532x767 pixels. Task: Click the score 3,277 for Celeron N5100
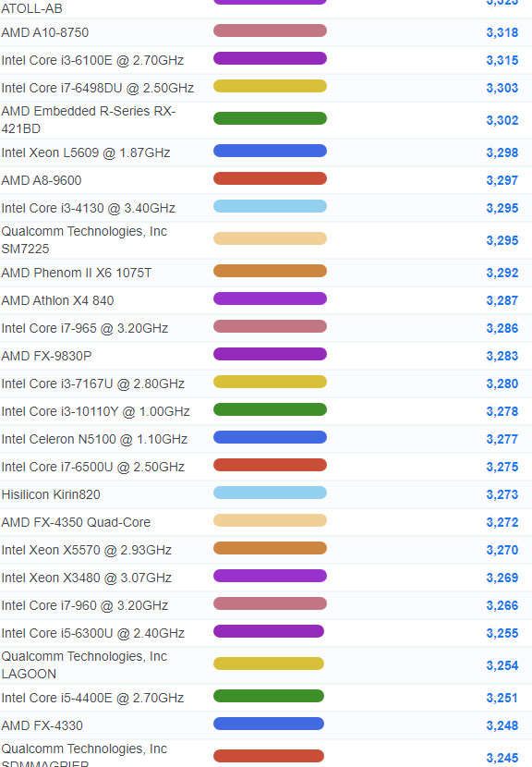pyautogui.click(x=502, y=439)
